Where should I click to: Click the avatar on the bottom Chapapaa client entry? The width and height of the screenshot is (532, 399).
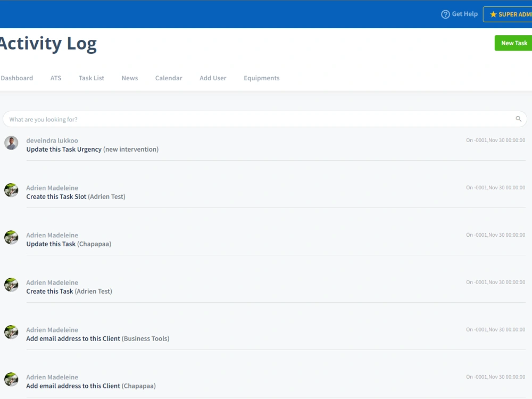[x=11, y=379]
